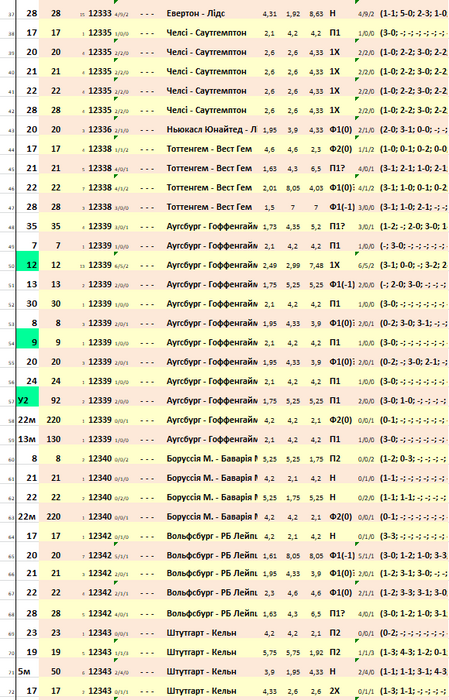449x700 pixels.
Task: Select the odds cell 4,03
Action: pos(316,188)
